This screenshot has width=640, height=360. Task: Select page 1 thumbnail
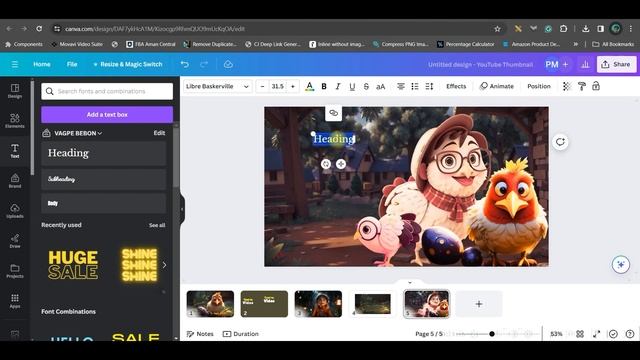coord(210,304)
